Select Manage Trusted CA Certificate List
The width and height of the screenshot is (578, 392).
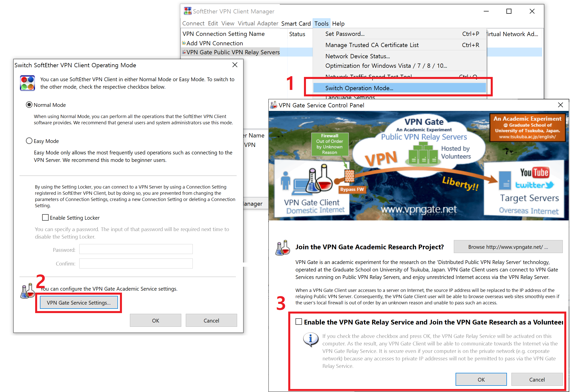click(x=372, y=45)
